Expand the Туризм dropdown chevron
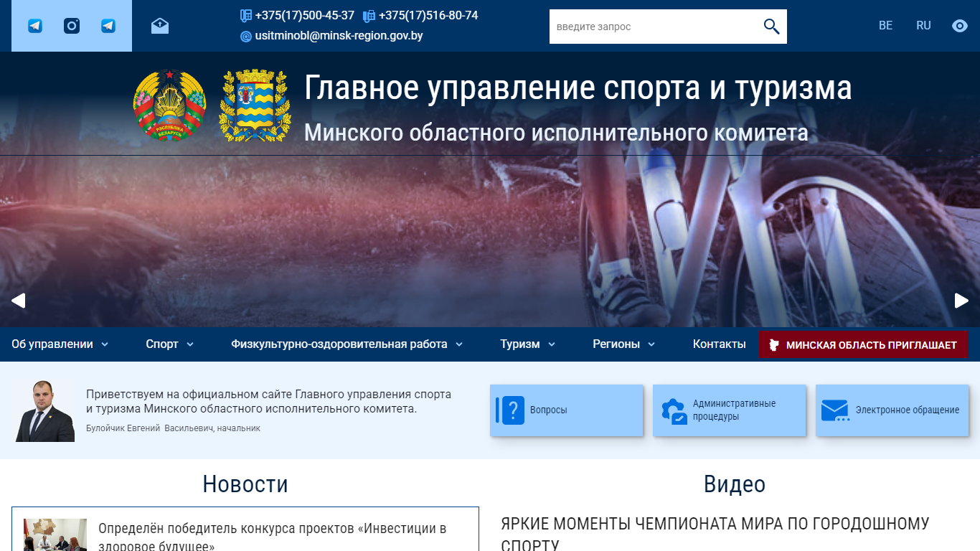980x551 pixels. (x=552, y=344)
